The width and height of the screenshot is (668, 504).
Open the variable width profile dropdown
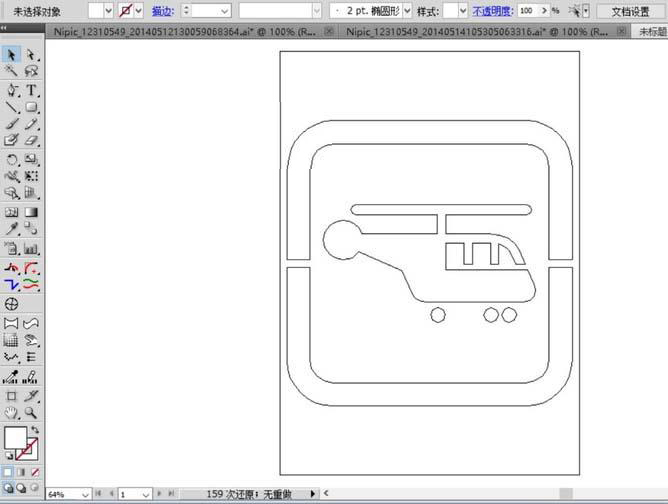pos(316,11)
